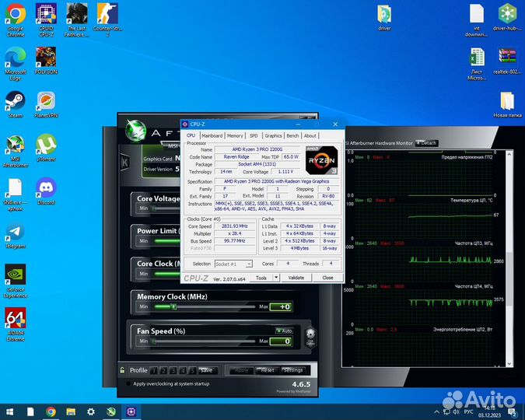
Task: Click hardware monitor scrollbar down arrow
Action: [x=509, y=364]
